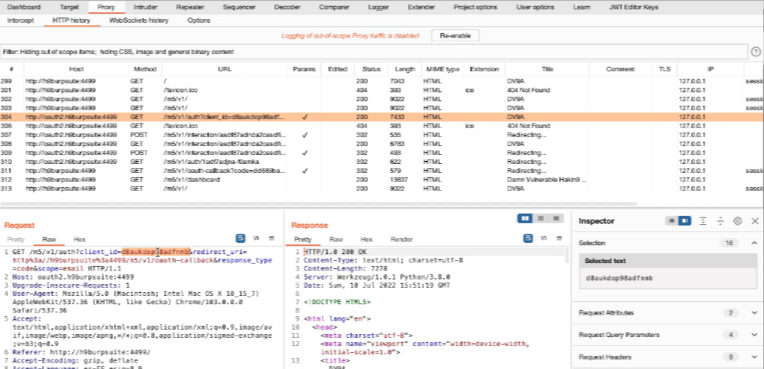Expand the Request Query Parameters section
Screen dimensions: 764x369
755,335
